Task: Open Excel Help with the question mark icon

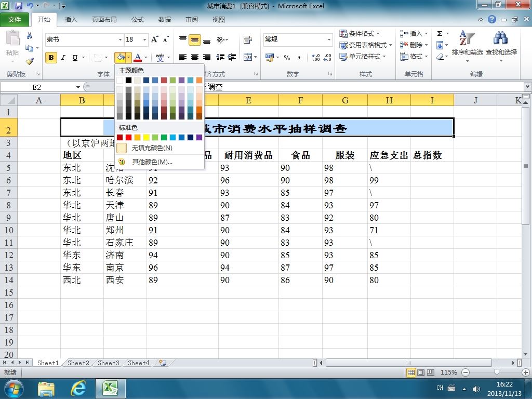Action: pyautogui.click(x=492, y=19)
